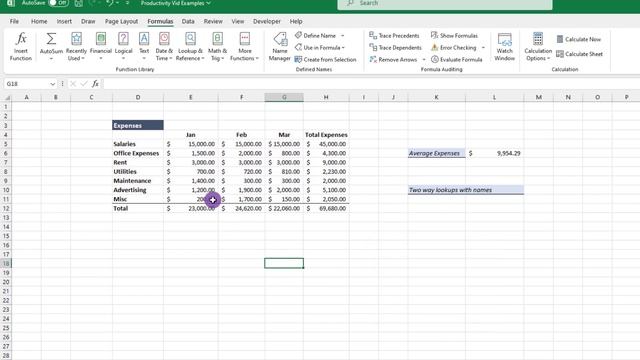The width and height of the screenshot is (640, 360).
Task: Open Calculation Options
Action: coord(538,47)
